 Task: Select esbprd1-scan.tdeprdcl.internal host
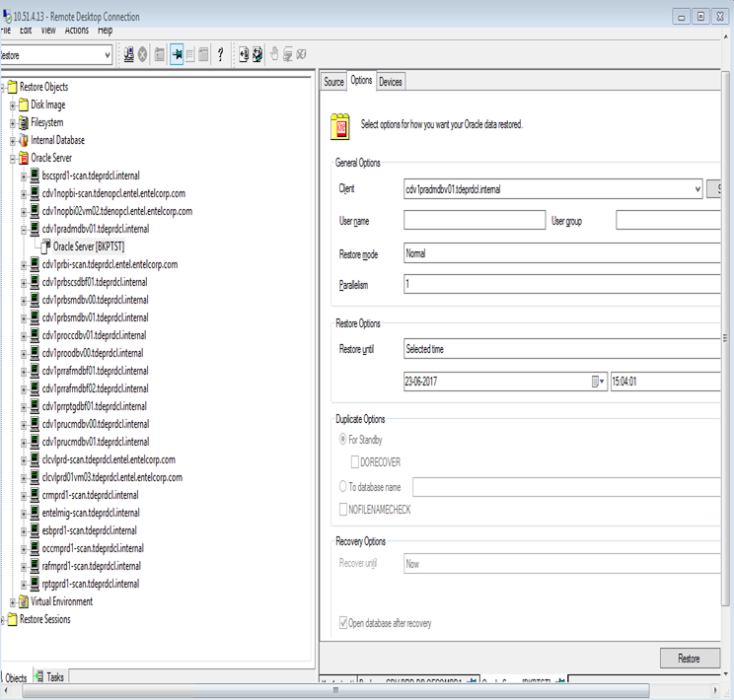click(90, 530)
